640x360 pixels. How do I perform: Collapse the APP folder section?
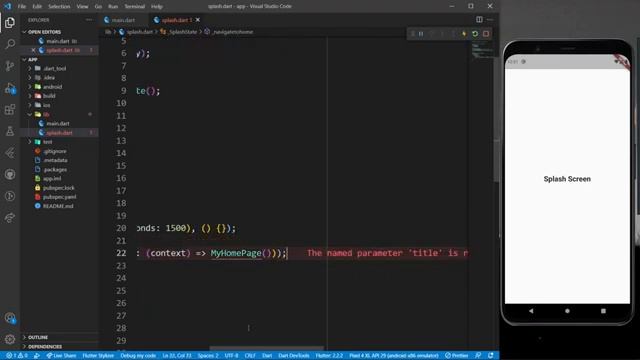33,60
